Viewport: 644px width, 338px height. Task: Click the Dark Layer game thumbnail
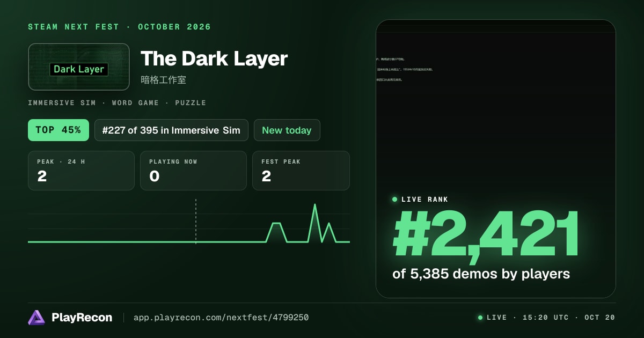coord(79,67)
